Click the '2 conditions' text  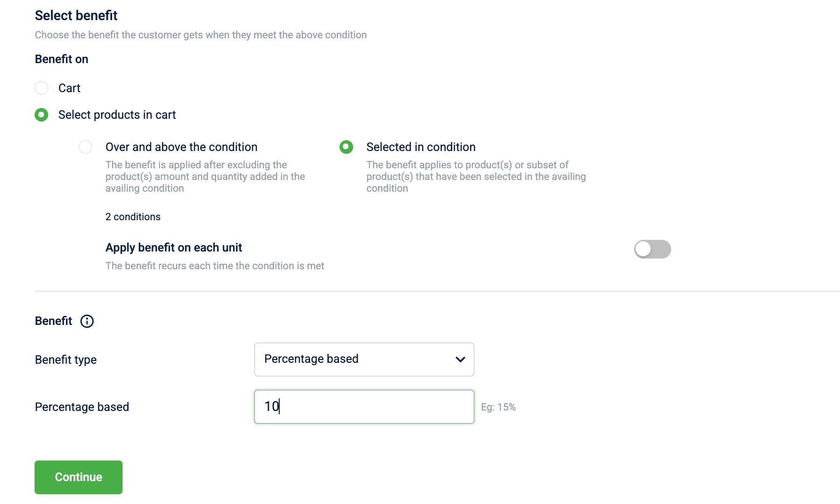[x=133, y=216]
